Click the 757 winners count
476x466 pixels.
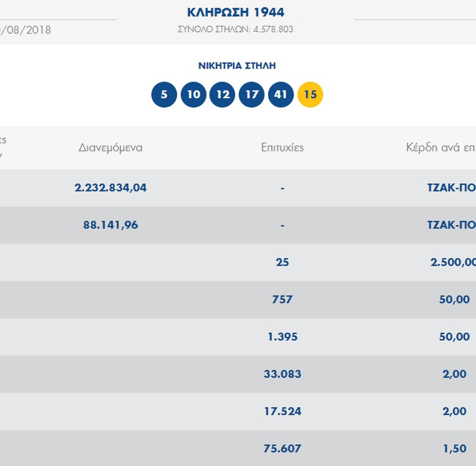point(282,299)
